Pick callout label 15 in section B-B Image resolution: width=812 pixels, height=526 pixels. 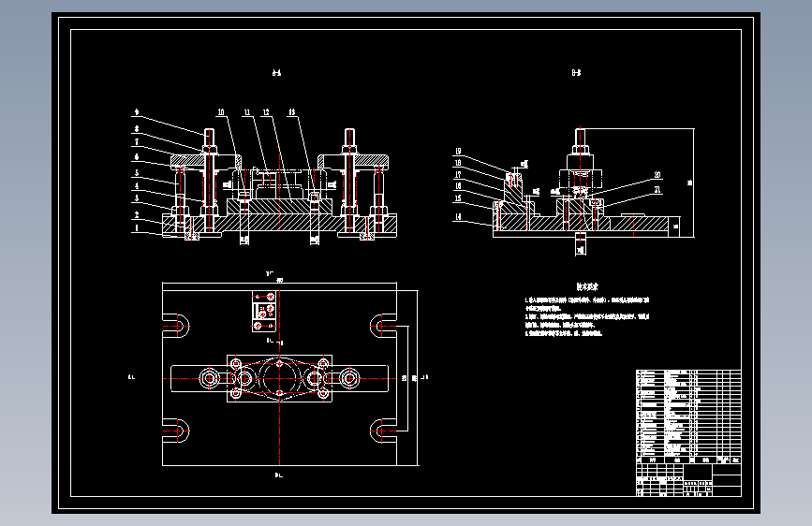tap(458, 198)
